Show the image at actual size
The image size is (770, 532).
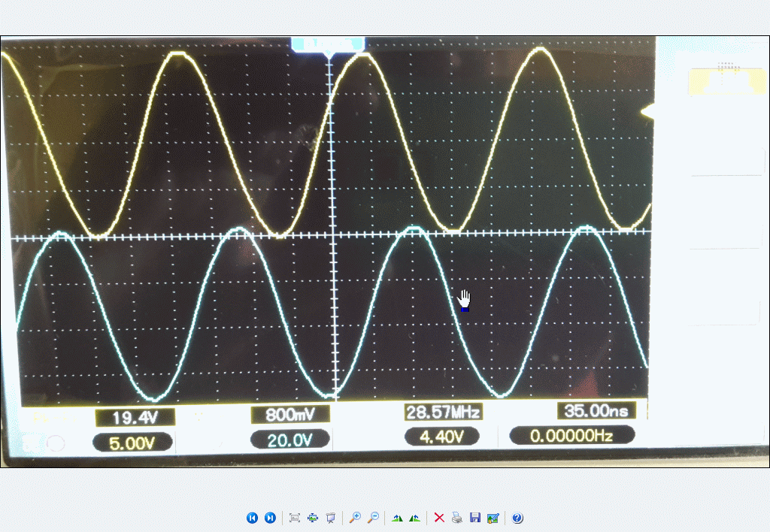(313, 518)
